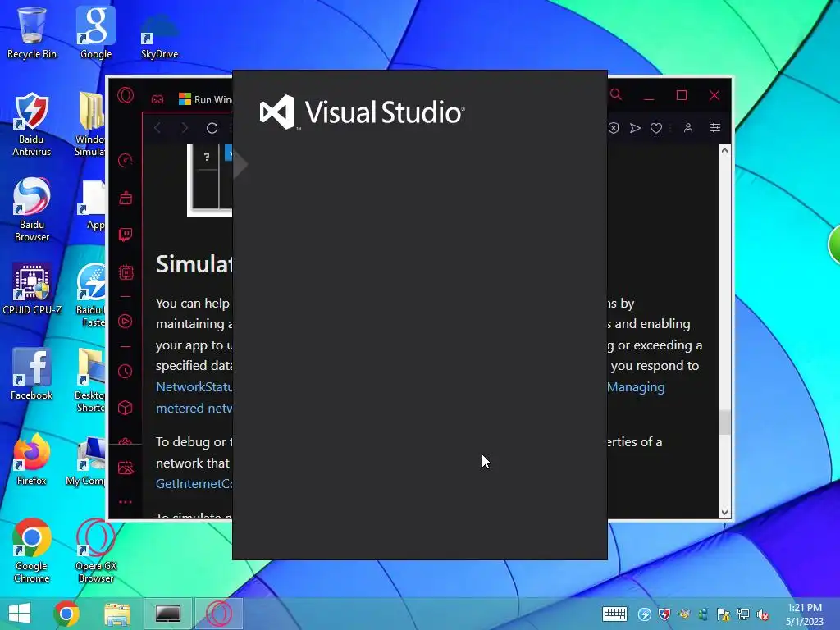Open Baidu Antivirus desktop shortcut
840x630 pixels.
click(x=32, y=125)
